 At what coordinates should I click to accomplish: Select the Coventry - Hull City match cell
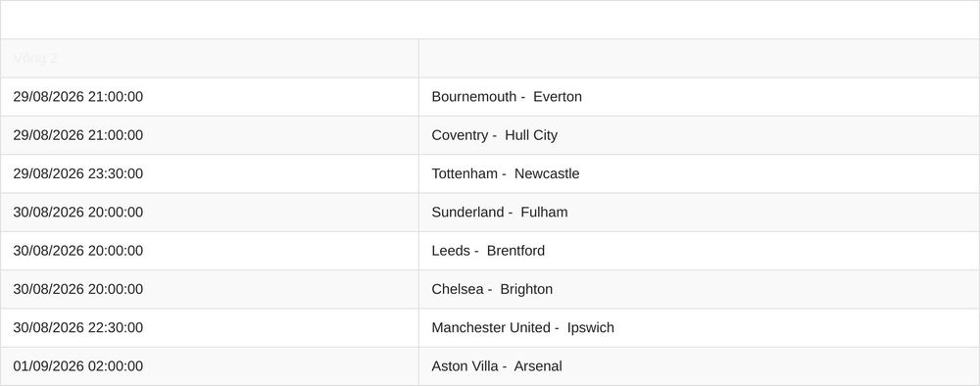point(699,135)
